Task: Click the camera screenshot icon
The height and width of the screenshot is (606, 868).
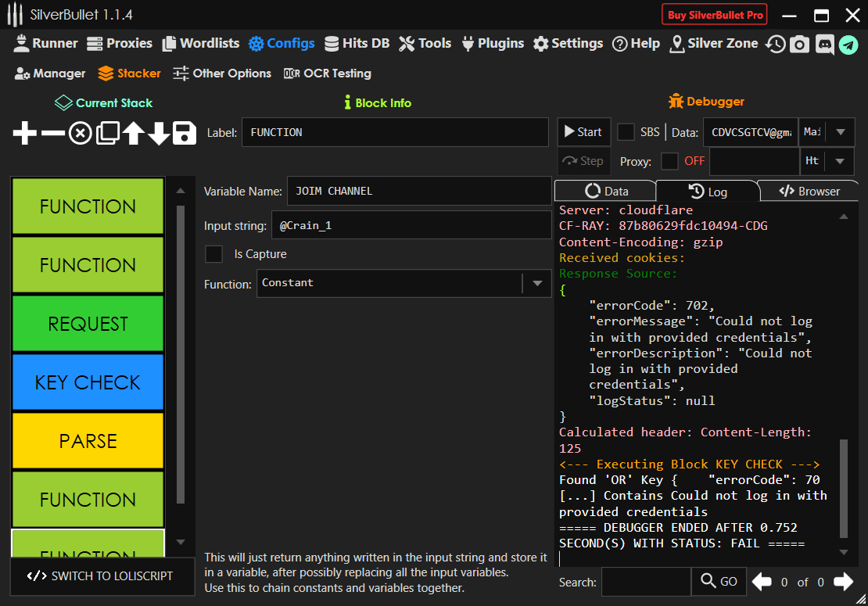Action: coord(799,45)
